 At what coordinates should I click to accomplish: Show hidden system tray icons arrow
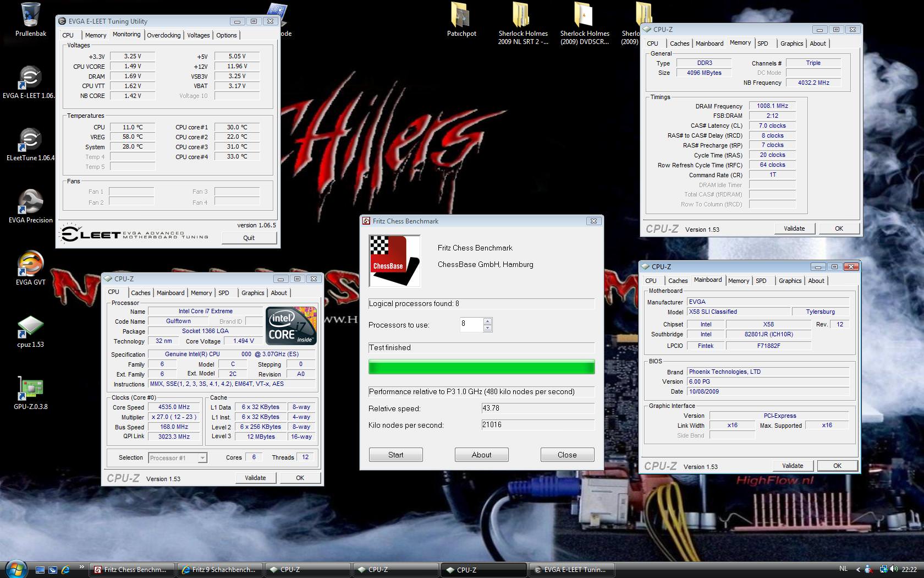(858, 570)
